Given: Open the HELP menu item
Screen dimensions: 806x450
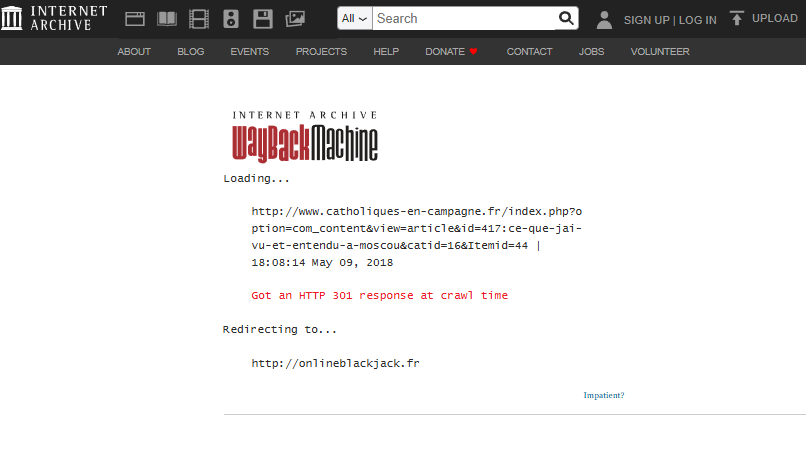Looking at the screenshot, I should coord(386,51).
